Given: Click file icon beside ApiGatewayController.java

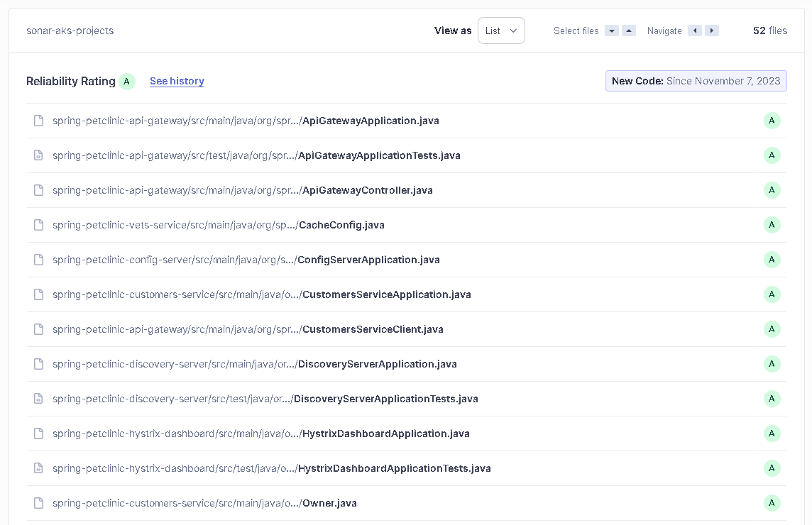Looking at the screenshot, I should [38, 190].
